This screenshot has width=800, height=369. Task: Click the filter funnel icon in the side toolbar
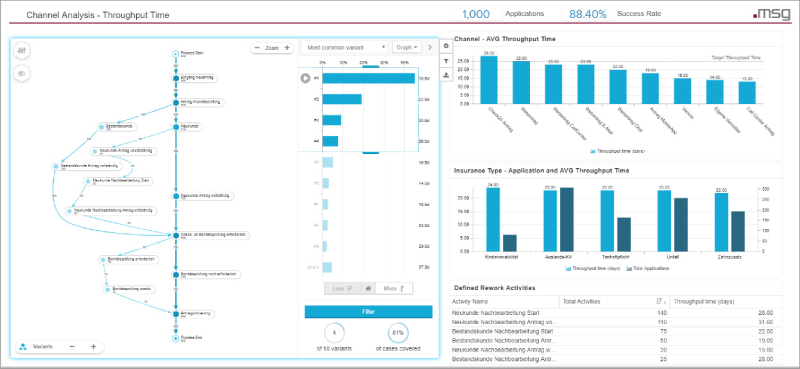pyautogui.click(x=446, y=61)
